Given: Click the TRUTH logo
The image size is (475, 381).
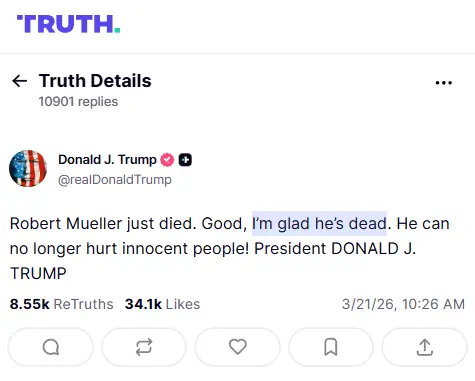Looking at the screenshot, I should pyautogui.click(x=68, y=24).
